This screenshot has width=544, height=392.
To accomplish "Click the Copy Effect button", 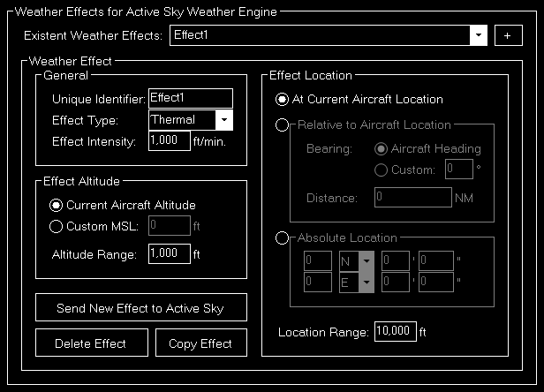I will click(x=201, y=343).
